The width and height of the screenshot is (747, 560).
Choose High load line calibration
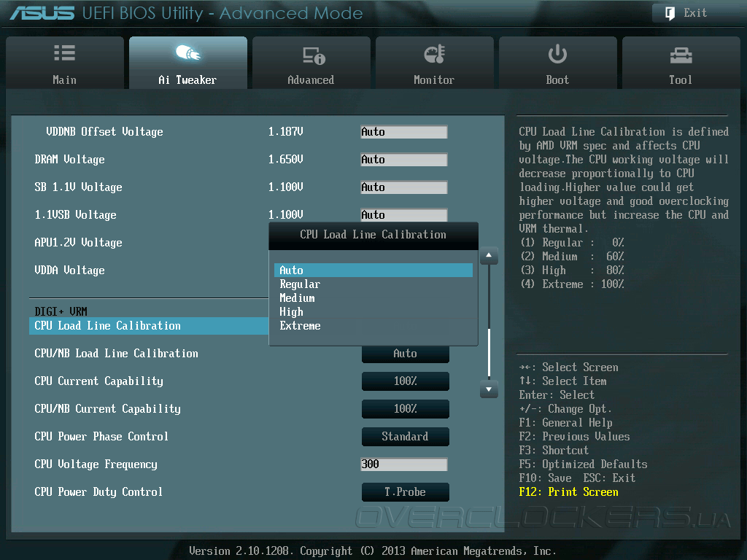click(x=373, y=312)
